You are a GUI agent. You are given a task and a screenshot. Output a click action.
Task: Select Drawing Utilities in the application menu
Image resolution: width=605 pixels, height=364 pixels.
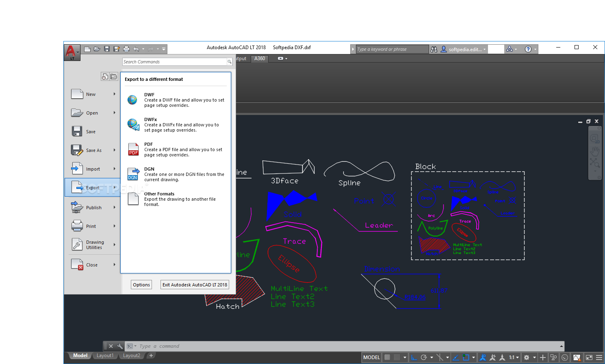[x=93, y=245]
